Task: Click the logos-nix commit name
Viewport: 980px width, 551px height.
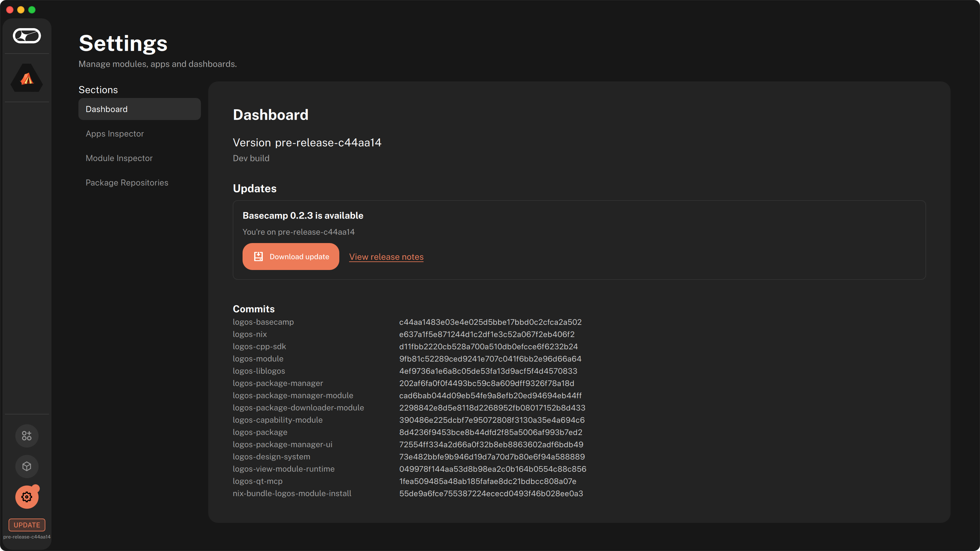Action: click(x=250, y=334)
